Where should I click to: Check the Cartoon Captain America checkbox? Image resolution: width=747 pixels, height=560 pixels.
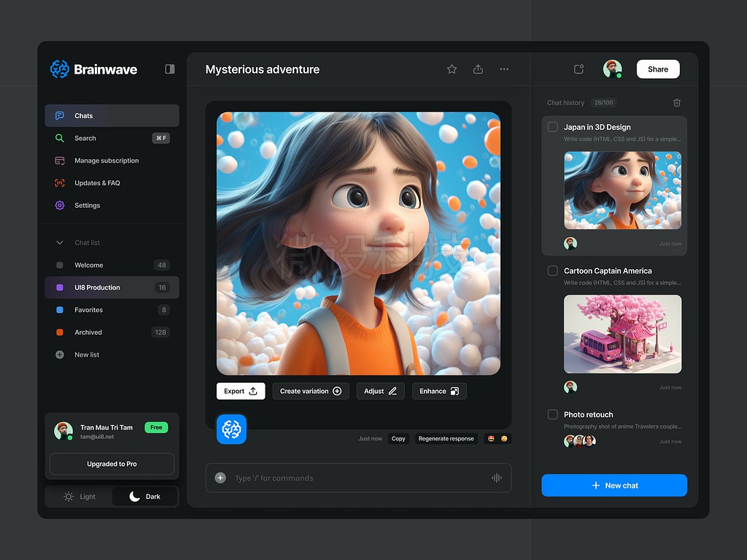click(x=553, y=271)
